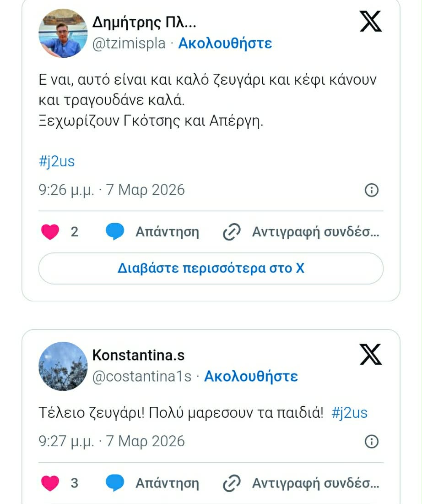
Task: Open the 9:26 μ.μ. · 7 Μαρ 2026 timestamp
Action: tap(112, 190)
